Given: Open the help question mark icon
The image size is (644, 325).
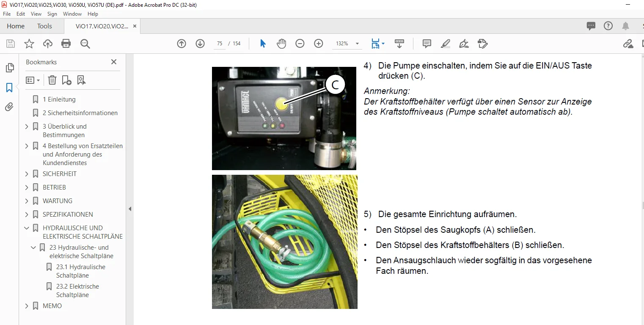Looking at the screenshot, I should [608, 26].
